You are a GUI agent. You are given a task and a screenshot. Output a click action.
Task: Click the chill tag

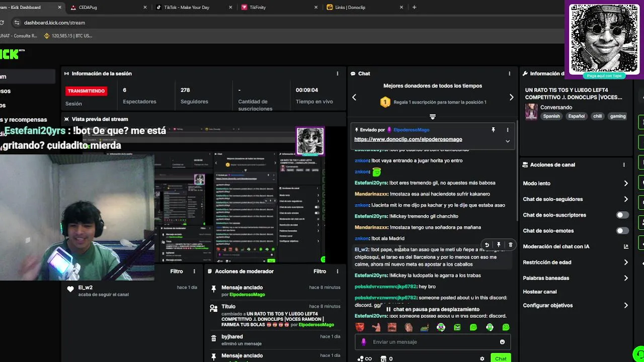597,116
